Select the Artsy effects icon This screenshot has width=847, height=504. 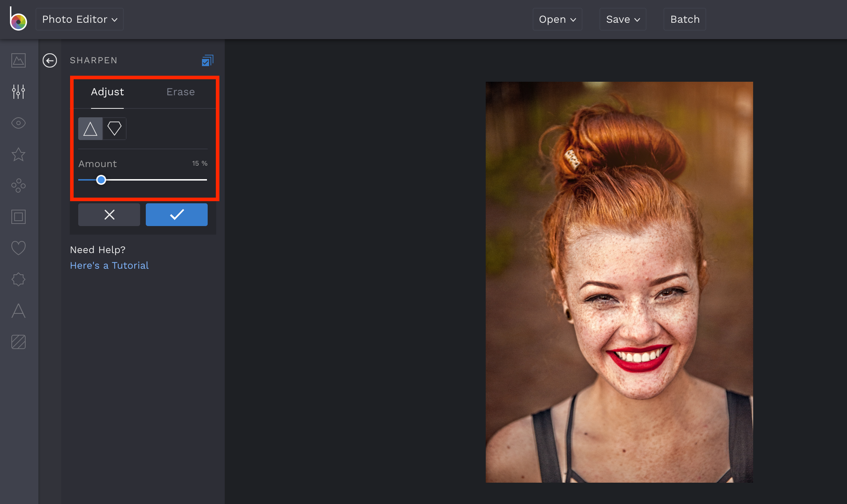click(x=18, y=186)
